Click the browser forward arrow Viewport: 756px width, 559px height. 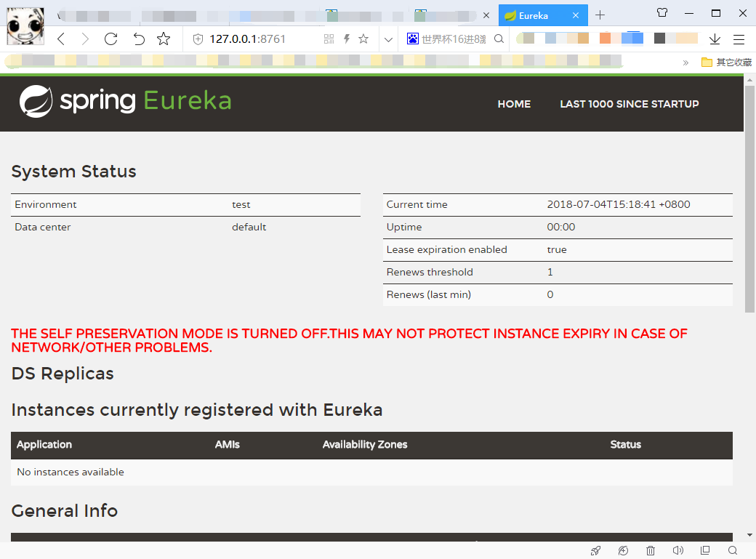point(85,39)
